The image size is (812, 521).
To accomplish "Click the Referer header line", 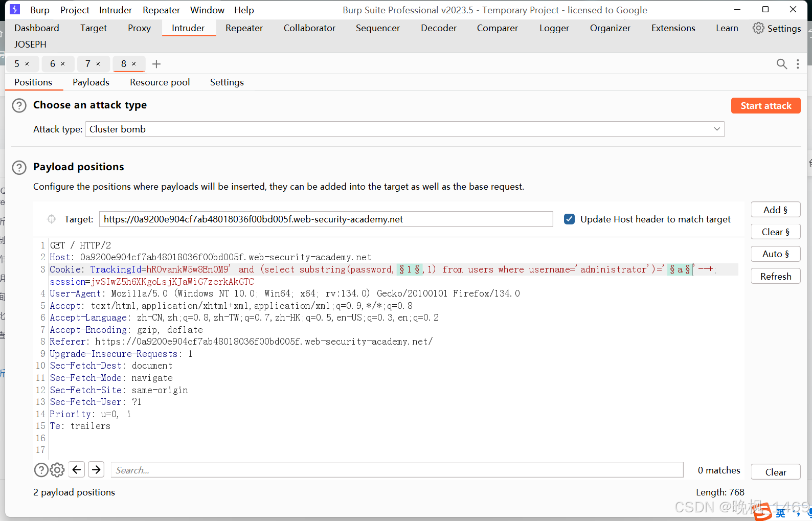I will pyautogui.click(x=241, y=342).
